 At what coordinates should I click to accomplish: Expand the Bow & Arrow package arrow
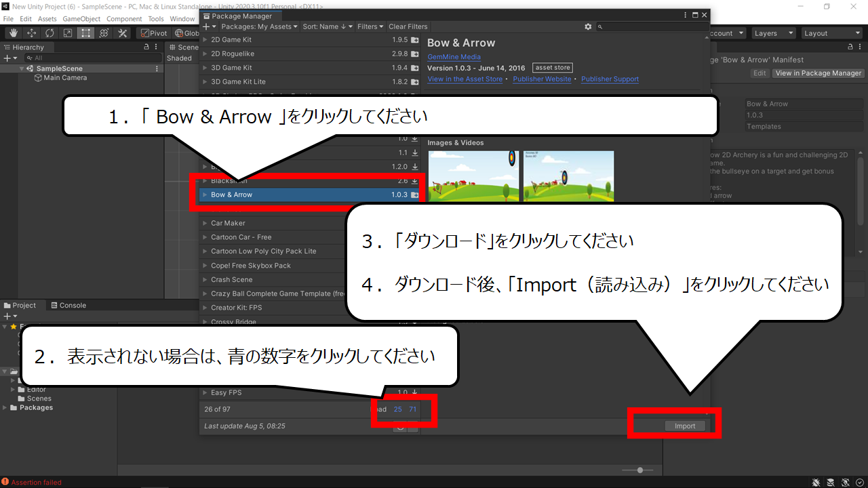(205, 195)
